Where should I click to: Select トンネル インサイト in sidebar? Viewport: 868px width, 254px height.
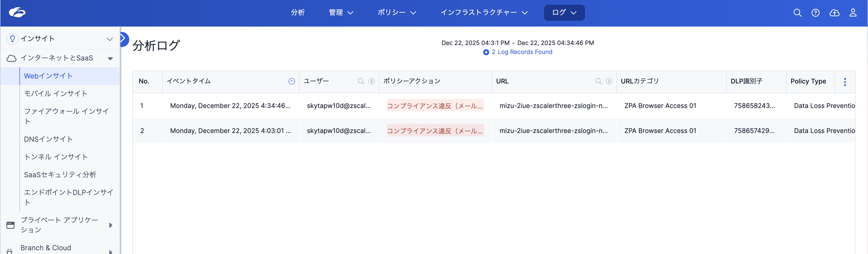pos(56,156)
